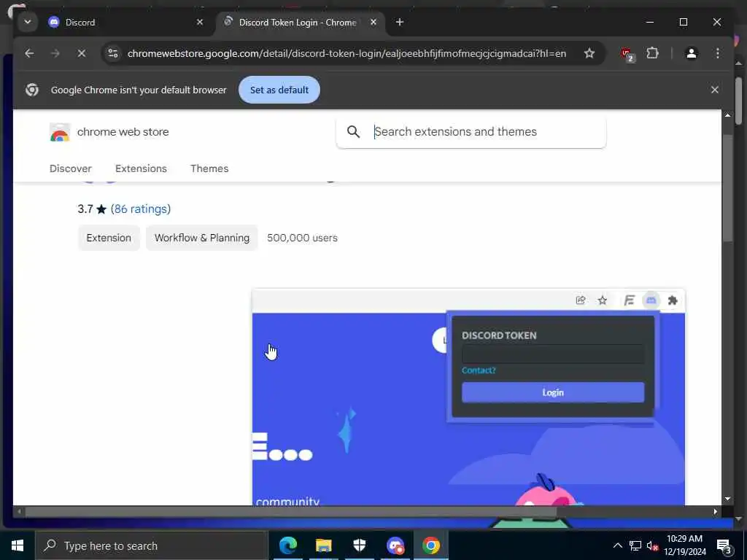Open the tab search dropdown arrow

(x=28, y=22)
